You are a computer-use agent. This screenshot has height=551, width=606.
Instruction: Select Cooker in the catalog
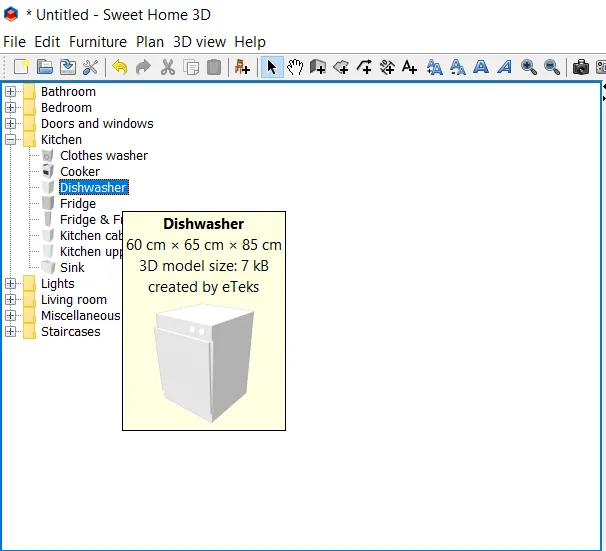[80, 172]
